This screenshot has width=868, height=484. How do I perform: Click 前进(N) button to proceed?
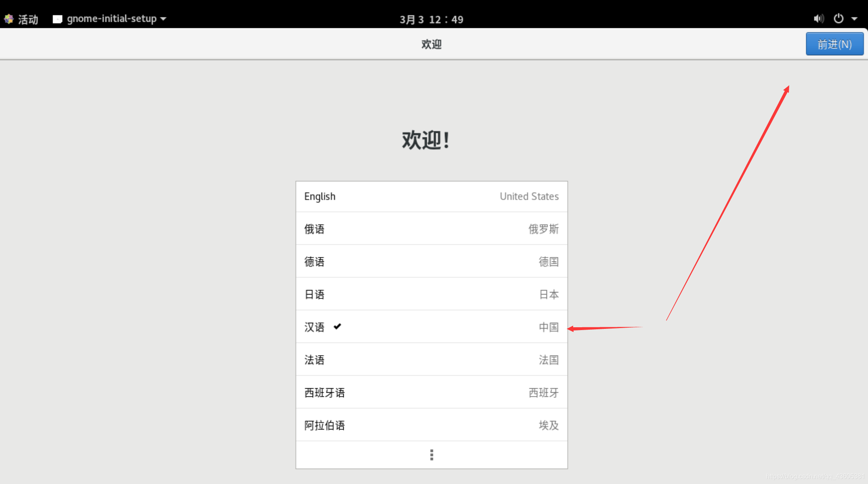(834, 44)
